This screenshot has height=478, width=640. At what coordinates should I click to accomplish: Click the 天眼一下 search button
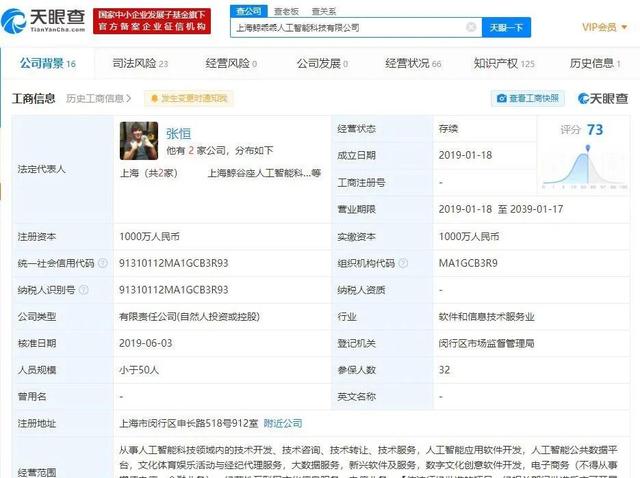click(x=506, y=27)
